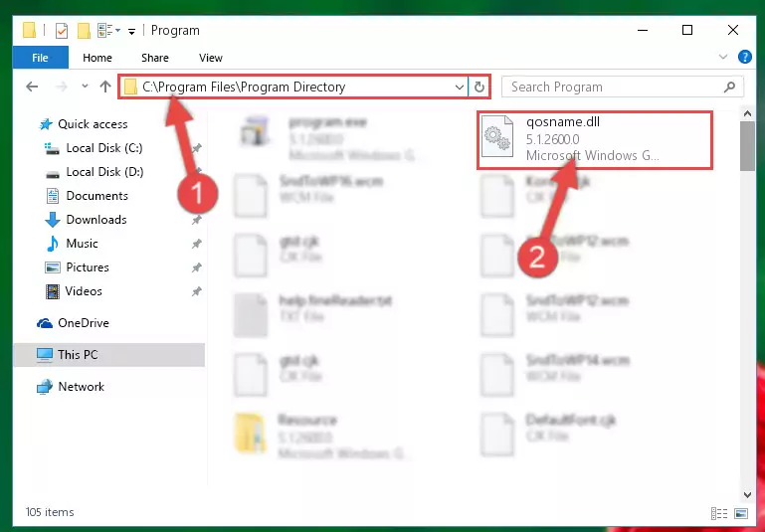
Task: Close the Program window
Action: 732,30
